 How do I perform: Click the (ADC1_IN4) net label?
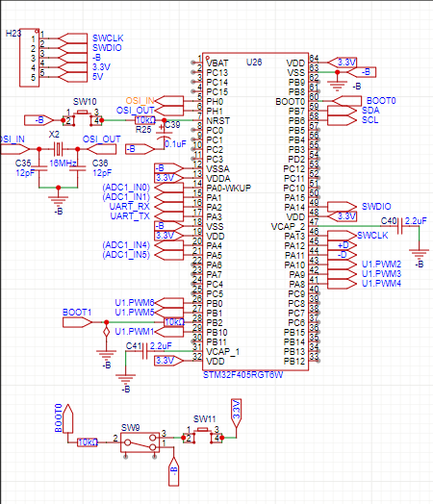click(x=126, y=245)
